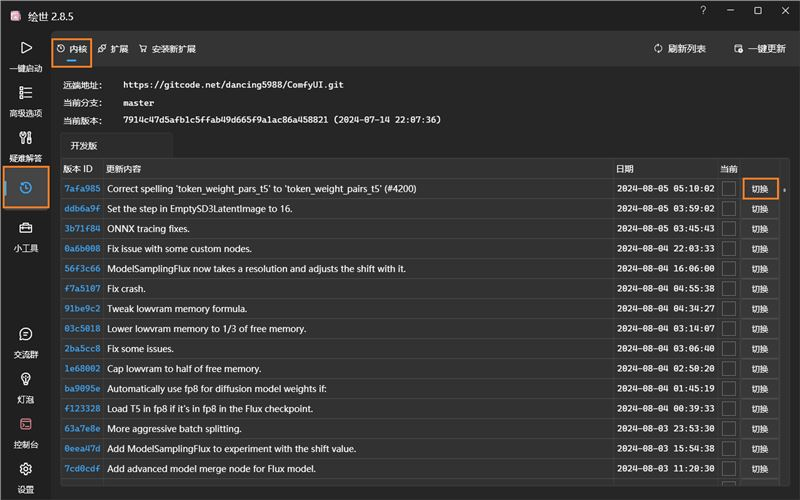This screenshot has height=500, width=800.
Task: Select the version management history icon
Action: pyautogui.click(x=26, y=187)
